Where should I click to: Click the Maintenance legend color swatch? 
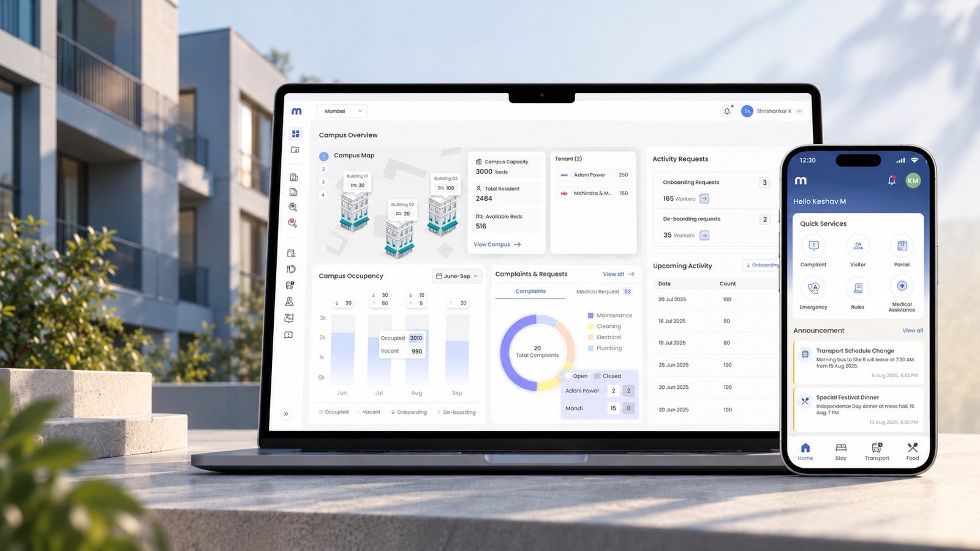[590, 315]
